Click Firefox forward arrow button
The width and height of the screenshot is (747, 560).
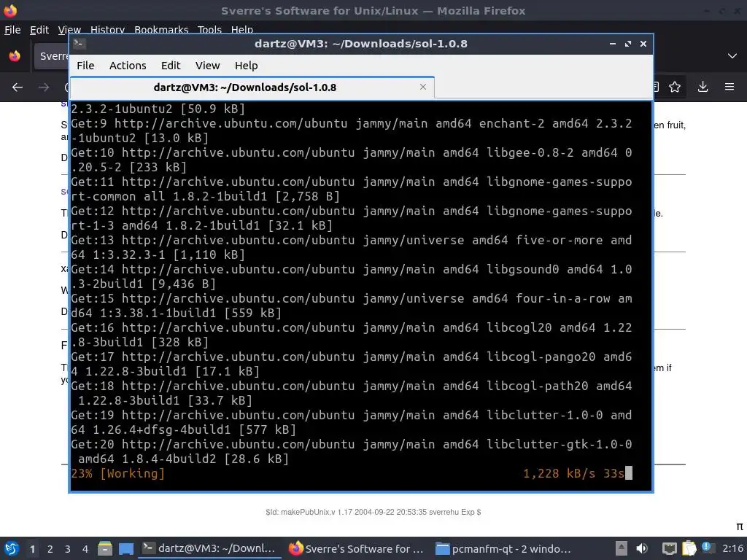point(44,87)
